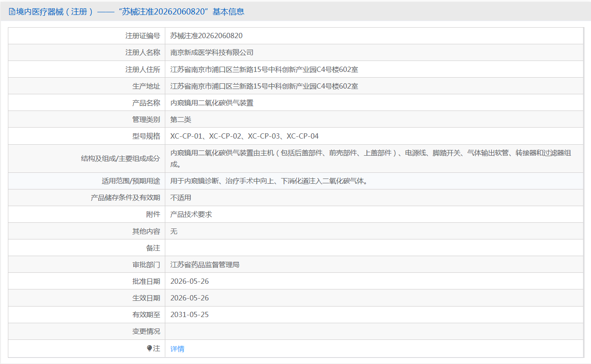Click the document icon in page header
This screenshot has width=591, height=364.
coord(12,12)
